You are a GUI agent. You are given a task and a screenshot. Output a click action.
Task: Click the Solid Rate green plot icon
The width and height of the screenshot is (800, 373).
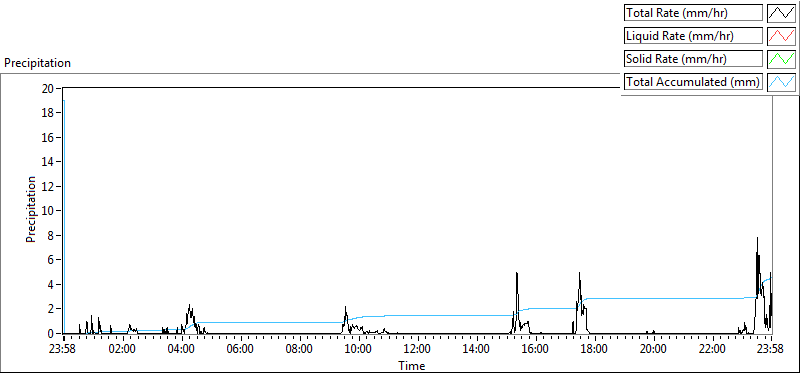point(781,59)
